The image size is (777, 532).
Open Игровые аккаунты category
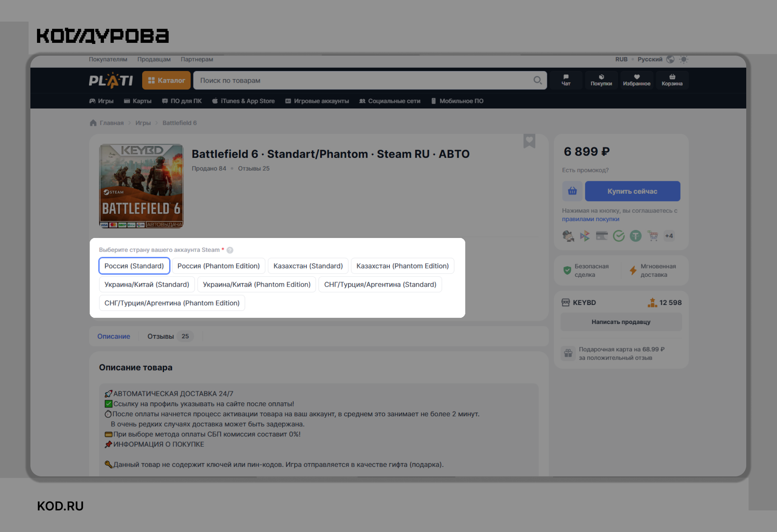pos(317,101)
